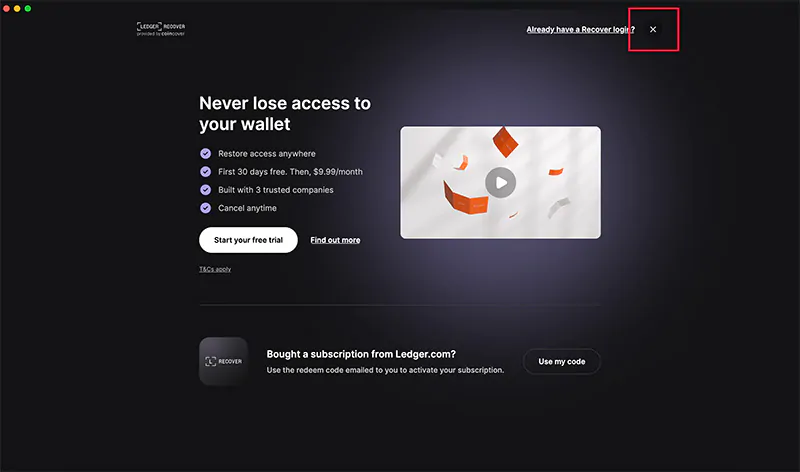This screenshot has height=472, width=800.
Task: Click the yellow macOS minimize button
Action: tap(17, 8)
